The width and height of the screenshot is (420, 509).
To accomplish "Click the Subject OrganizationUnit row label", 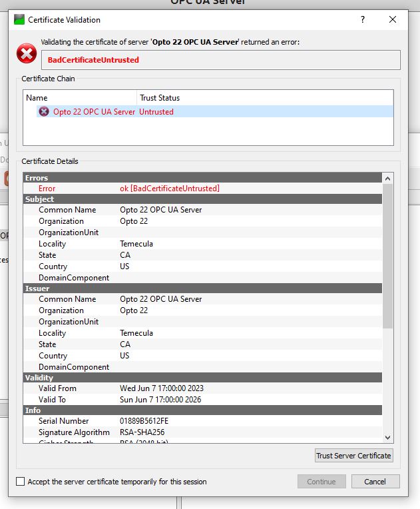I will pyautogui.click(x=69, y=233).
